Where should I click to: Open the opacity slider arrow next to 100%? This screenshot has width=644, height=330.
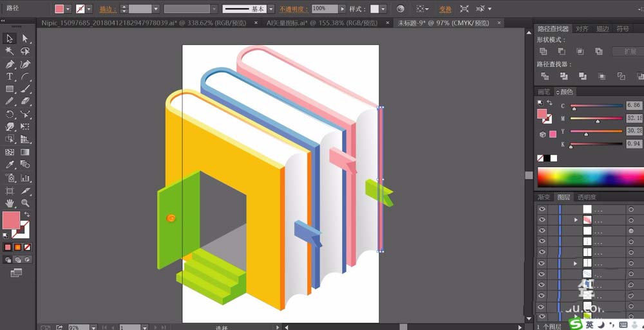(342, 8)
